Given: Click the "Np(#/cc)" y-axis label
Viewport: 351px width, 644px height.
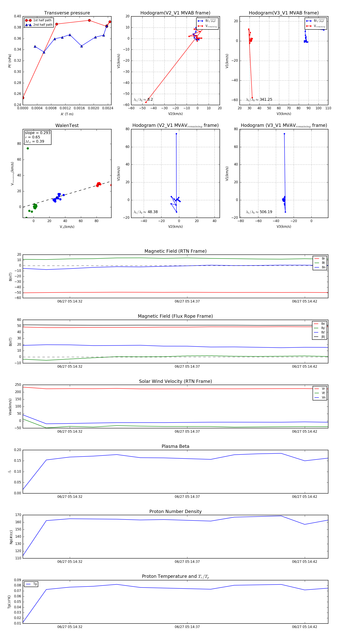Looking at the screenshot, I should pyautogui.click(x=11, y=537).
